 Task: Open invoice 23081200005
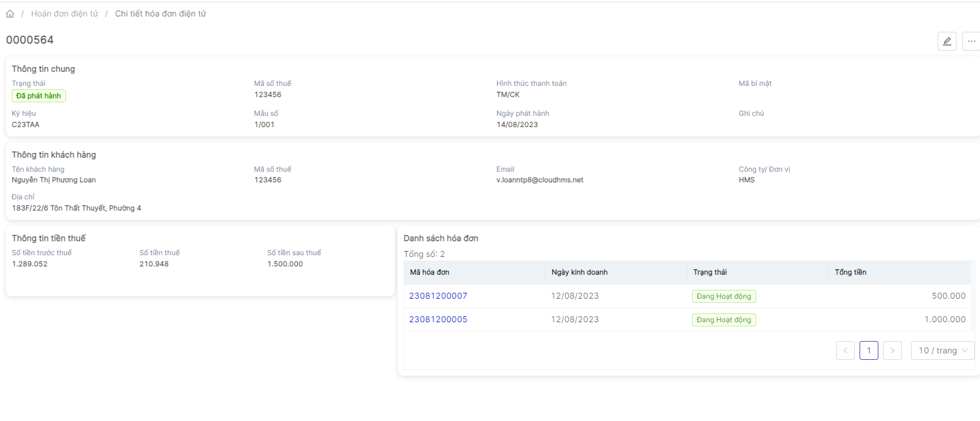(x=438, y=319)
